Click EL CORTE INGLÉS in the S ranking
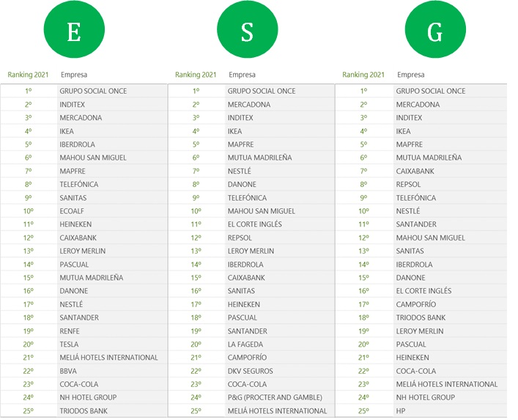Image resolution: width=518 pixels, height=420 pixels. click(255, 224)
